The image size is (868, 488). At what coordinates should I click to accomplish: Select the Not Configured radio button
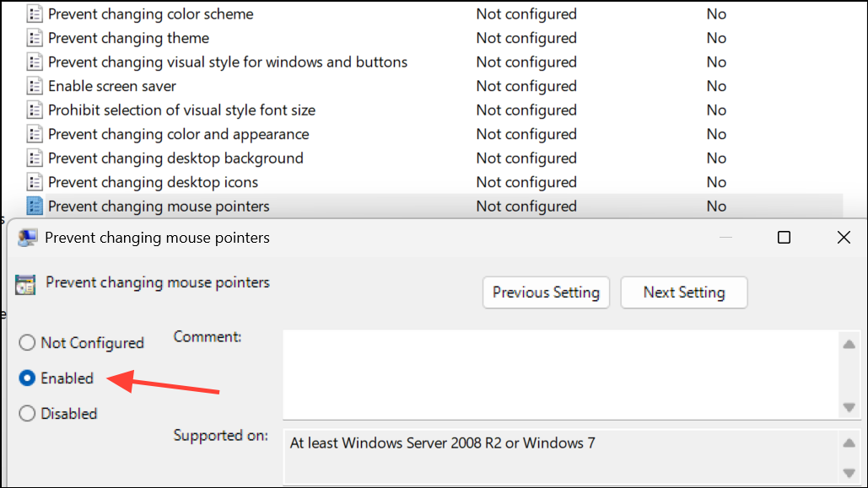26,343
